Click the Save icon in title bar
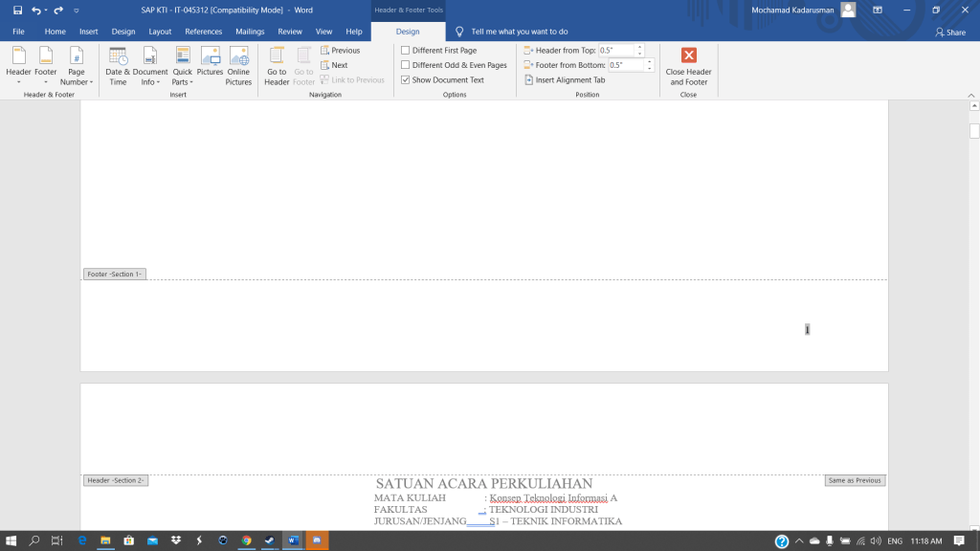980x551 pixels. [17, 10]
